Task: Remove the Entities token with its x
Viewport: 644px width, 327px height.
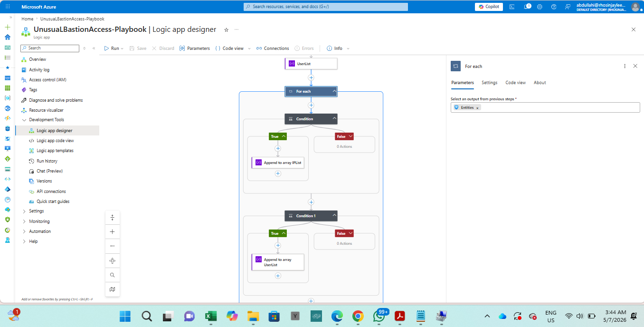Action: [x=478, y=108]
